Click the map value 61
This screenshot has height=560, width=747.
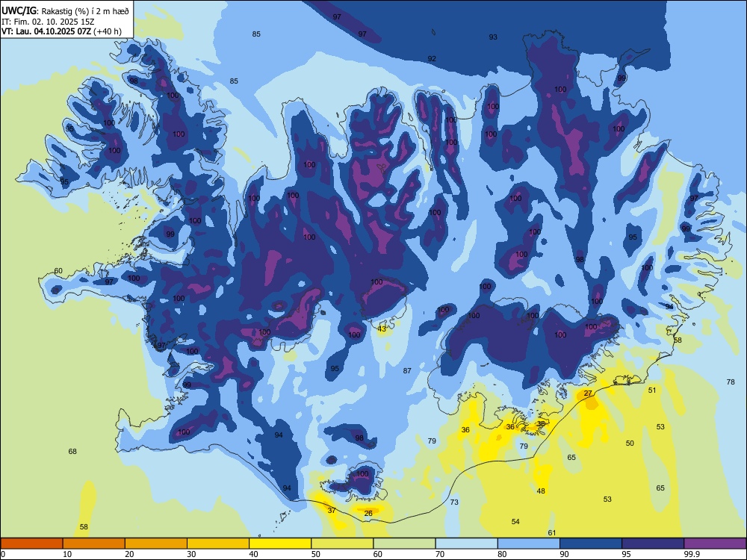tap(552, 532)
